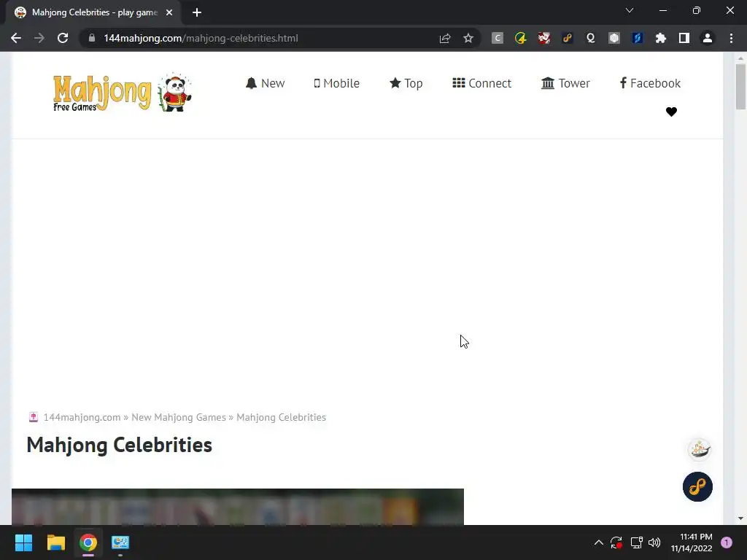Click the red-white extension icon
747x560 pixels.
[x=544, y=38]
